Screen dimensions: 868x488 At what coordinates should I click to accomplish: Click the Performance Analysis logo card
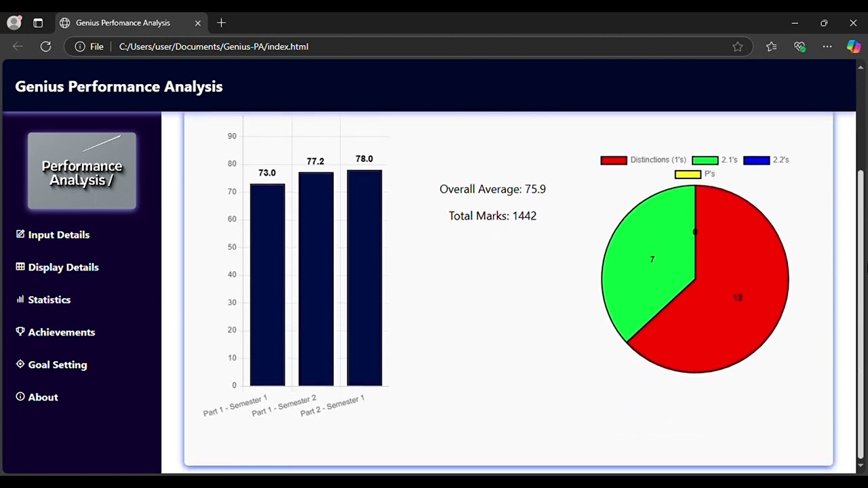click(x=82, y=171)
